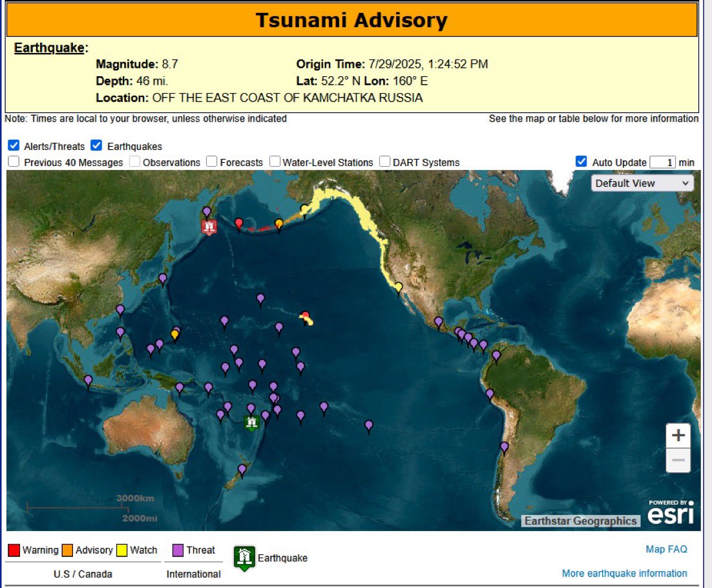Click the International legend label
This screenshot has height=588, width=712.
point(193,574)
